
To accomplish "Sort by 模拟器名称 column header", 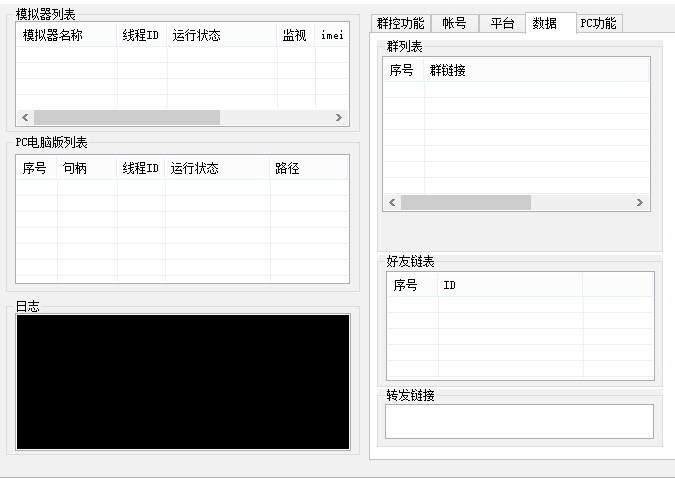I will point(66,35).
